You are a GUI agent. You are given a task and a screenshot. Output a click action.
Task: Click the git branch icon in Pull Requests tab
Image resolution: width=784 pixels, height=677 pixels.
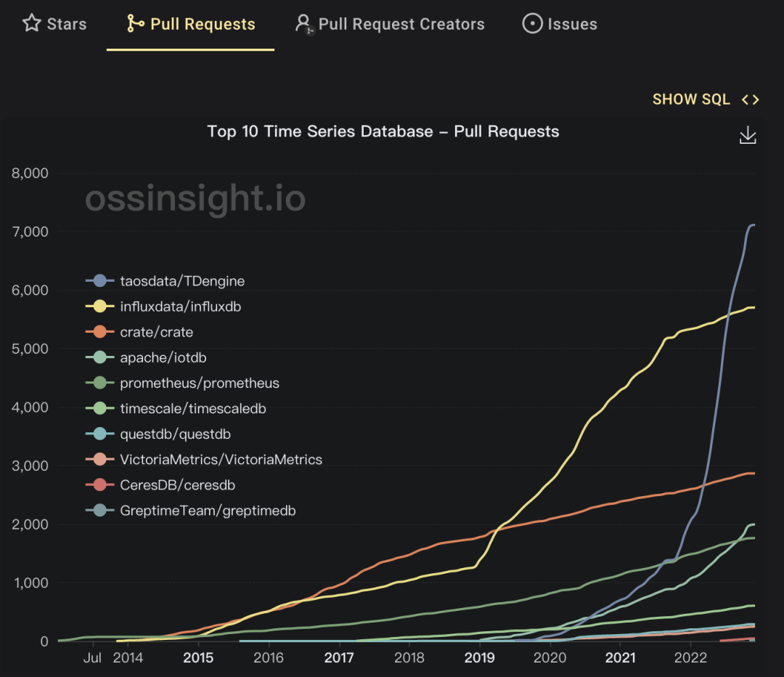pos(135,23)
